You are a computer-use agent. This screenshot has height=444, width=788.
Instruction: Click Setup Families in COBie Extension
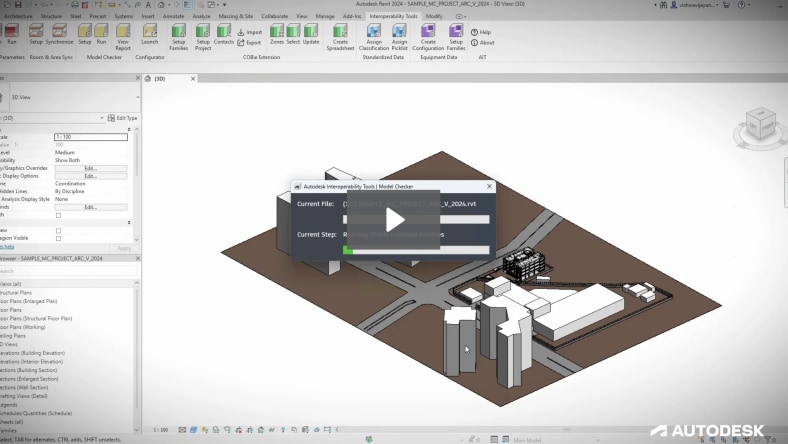178,35
